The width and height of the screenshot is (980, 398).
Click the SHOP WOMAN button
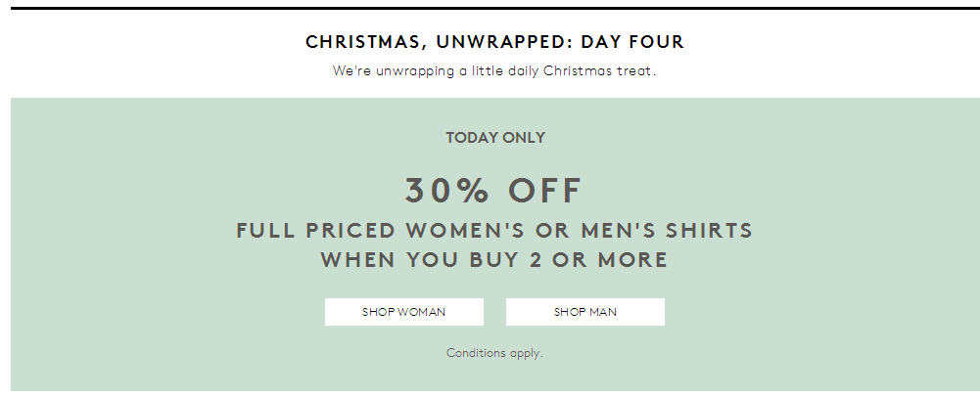(x=403, y=312)
